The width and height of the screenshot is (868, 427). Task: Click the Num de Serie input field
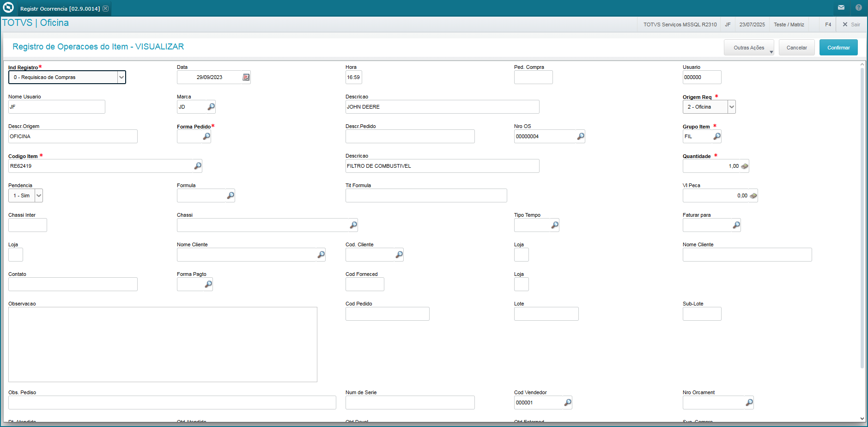(410, 403)
